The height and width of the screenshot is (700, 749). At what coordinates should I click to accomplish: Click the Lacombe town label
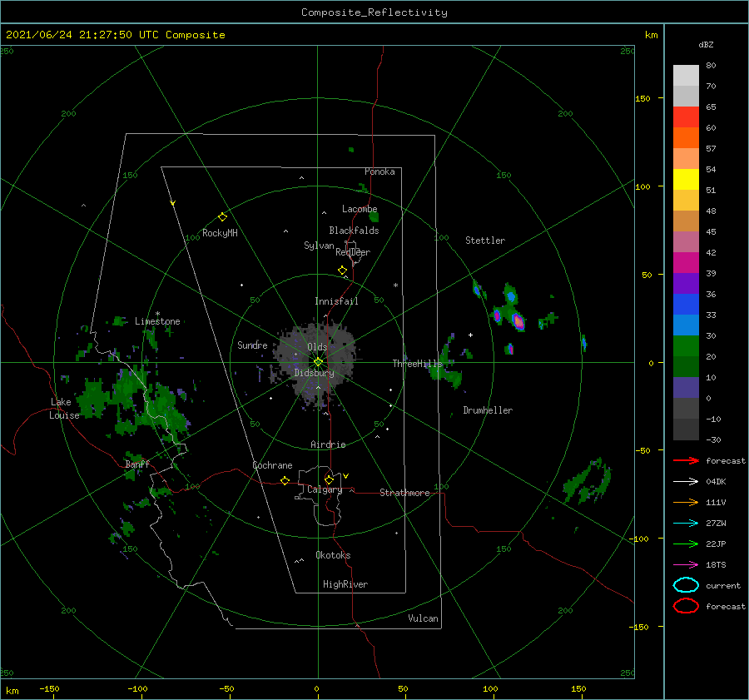click(x=360, y=209)
